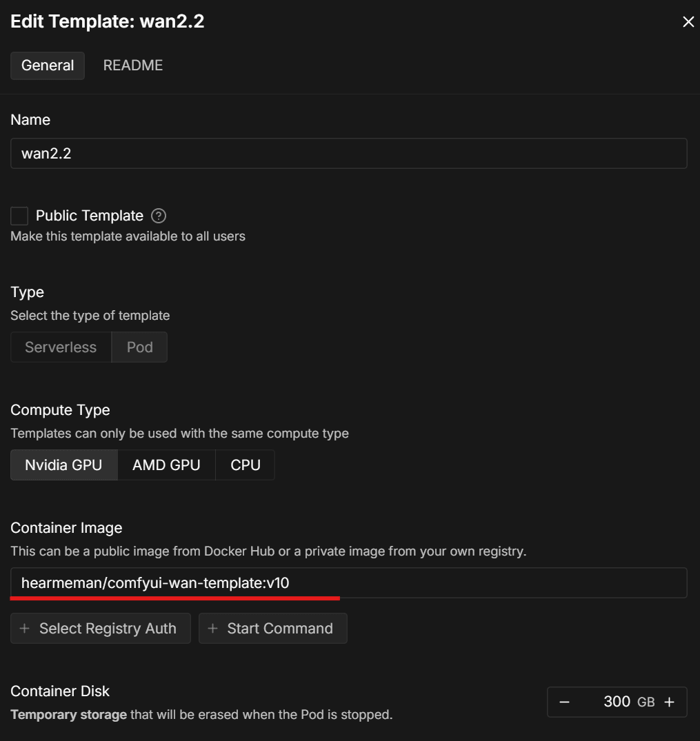Pick CPU as the compute type

[x=246, y=465]
